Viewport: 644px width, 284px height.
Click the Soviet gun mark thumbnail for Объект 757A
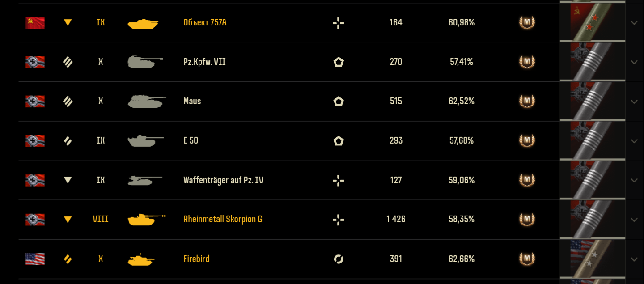(x=592, y=22)
